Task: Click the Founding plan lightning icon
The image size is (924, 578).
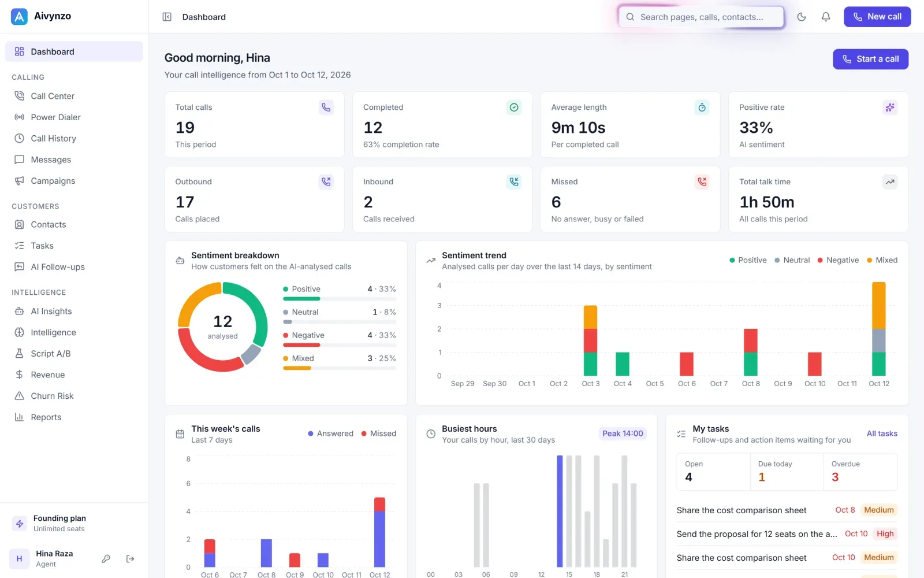Action: [x=20, y=523]
